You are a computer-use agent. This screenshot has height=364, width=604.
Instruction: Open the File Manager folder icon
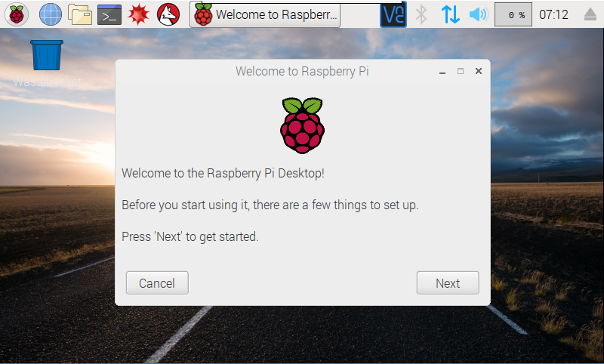(x=80, y=14)
